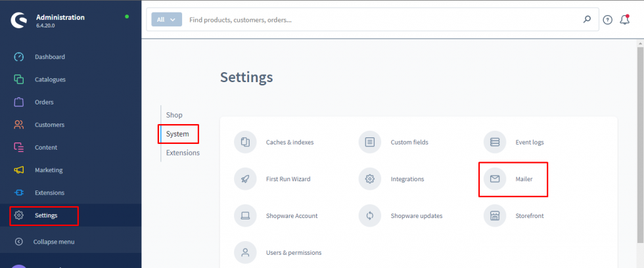Image resolution: width=644 pixels, height=268 pixels.
Task: Click the Shopware updates refresh icon
Action: point(370,215)
